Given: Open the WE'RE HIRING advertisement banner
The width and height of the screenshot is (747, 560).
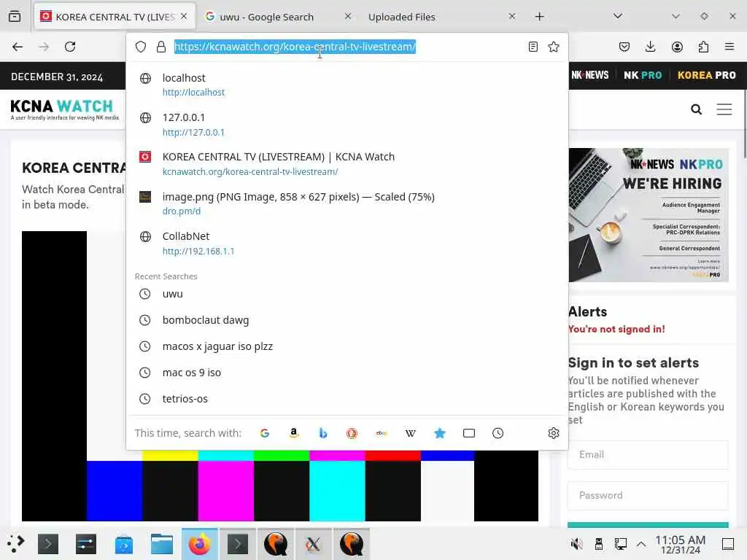Looking at the screenshot, I should 649,215.
